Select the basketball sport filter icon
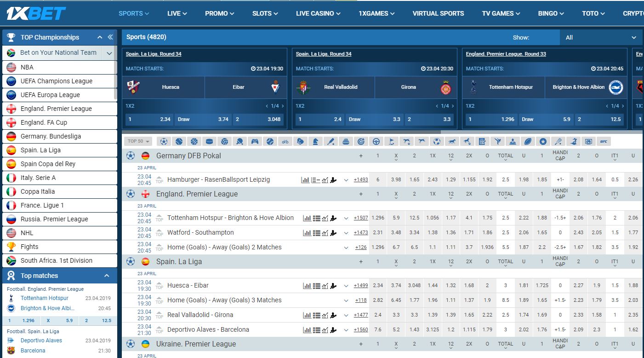The height and width of the screenshot is (358, 644). point(194,141)
